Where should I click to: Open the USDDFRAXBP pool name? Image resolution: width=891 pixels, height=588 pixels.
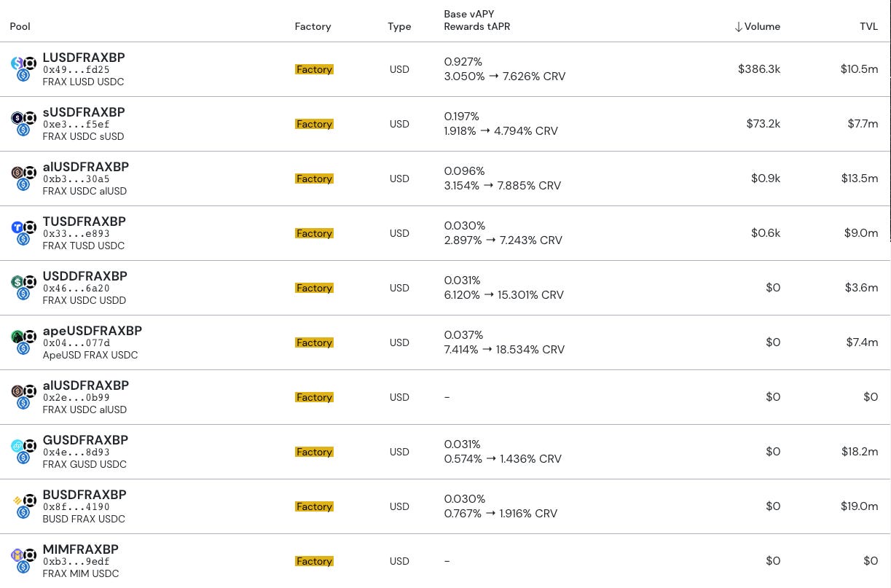coord(85,276)
